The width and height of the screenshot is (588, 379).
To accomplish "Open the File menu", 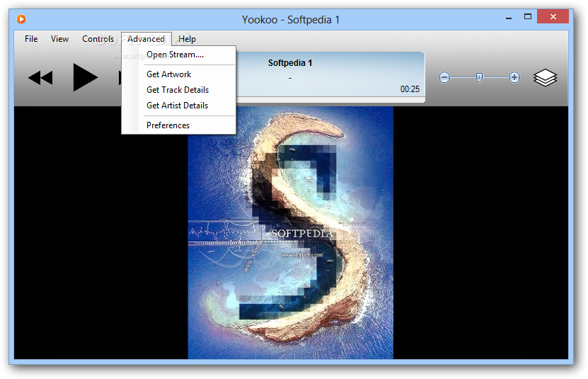I will click(x=31, y=39).
